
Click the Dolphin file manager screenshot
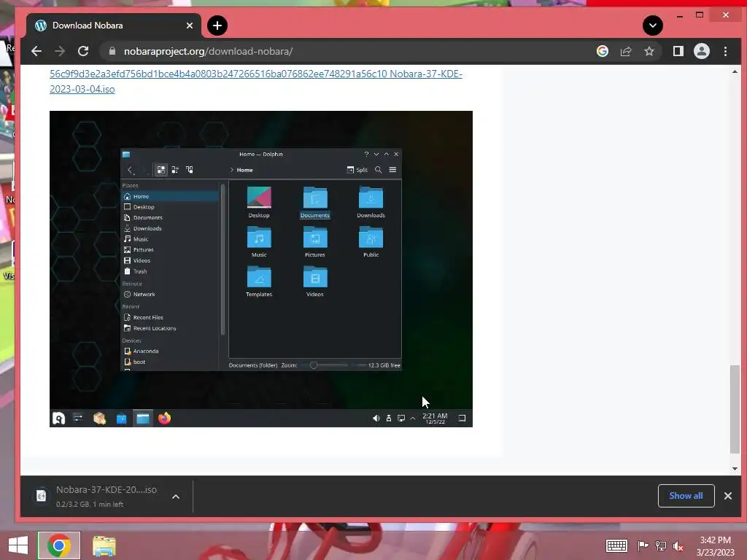coord(261,269)
